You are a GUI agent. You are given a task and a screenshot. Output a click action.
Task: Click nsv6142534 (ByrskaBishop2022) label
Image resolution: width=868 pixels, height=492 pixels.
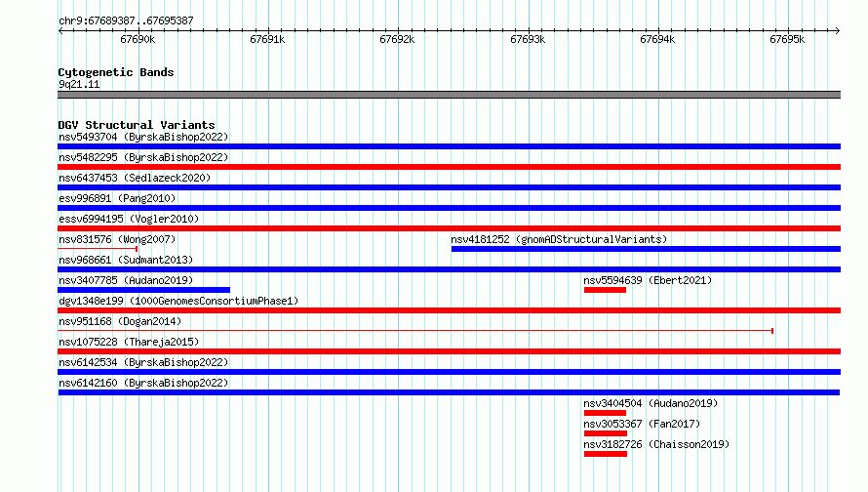click(143, 362)
